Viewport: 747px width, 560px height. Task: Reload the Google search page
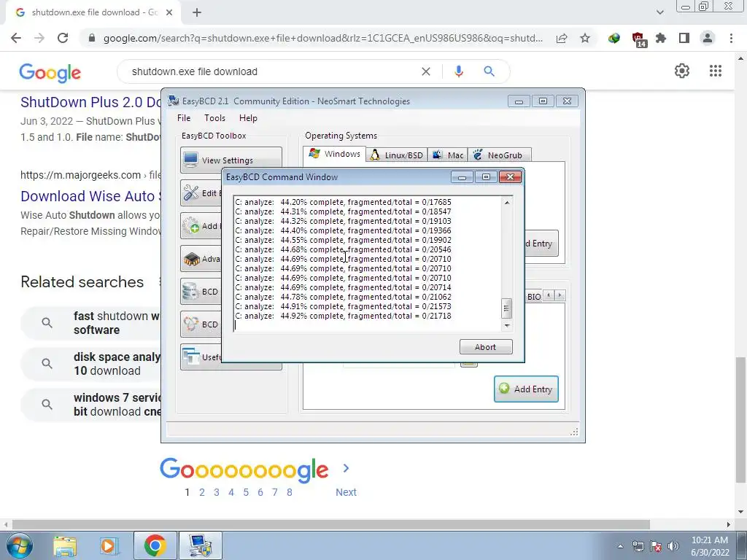coord(63,38)
